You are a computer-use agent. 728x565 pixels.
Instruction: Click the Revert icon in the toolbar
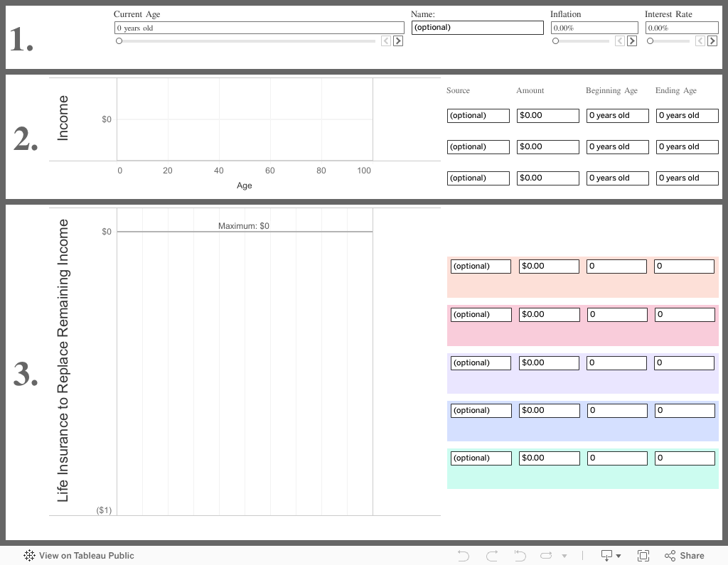(520, 556)
